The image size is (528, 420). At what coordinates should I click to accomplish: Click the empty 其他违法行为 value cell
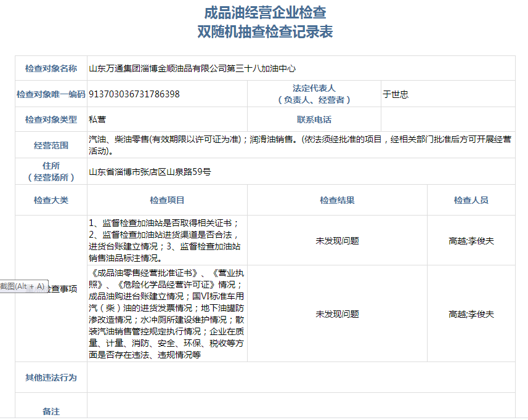pos(301,378)
